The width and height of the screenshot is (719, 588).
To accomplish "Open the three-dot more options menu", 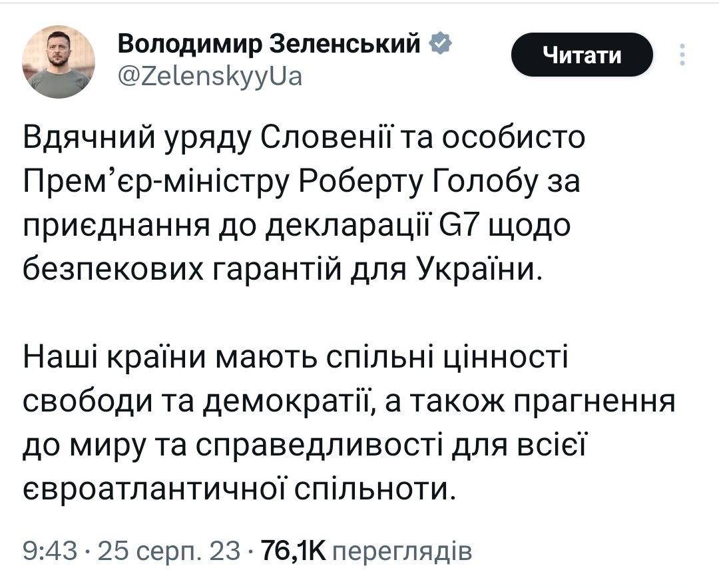I will coord(681,55).
